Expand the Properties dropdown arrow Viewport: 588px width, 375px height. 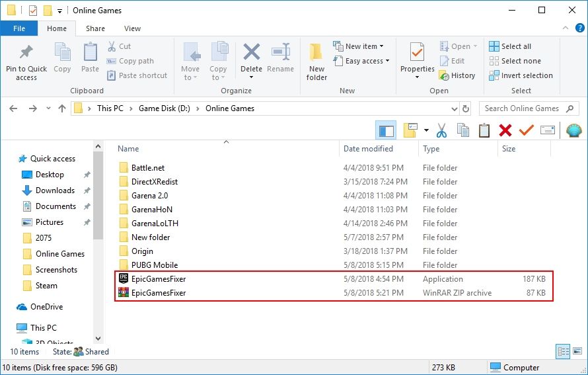[417, 77]
